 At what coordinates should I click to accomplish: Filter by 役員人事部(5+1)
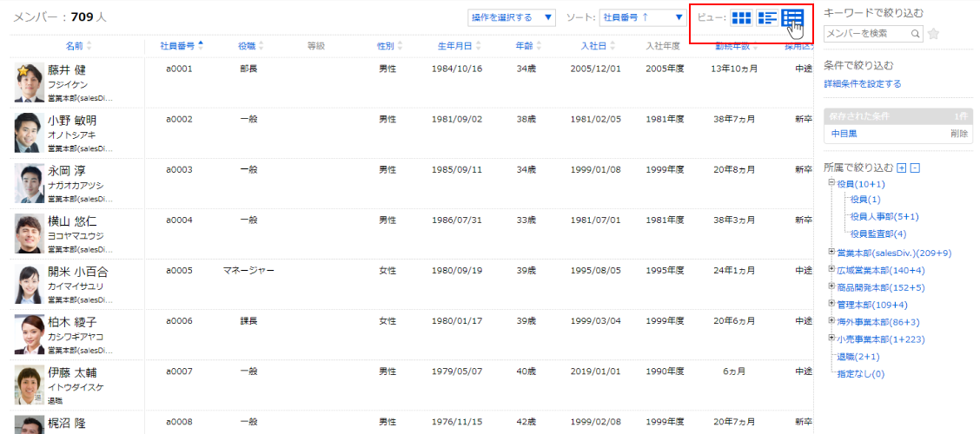coord(884,217)
